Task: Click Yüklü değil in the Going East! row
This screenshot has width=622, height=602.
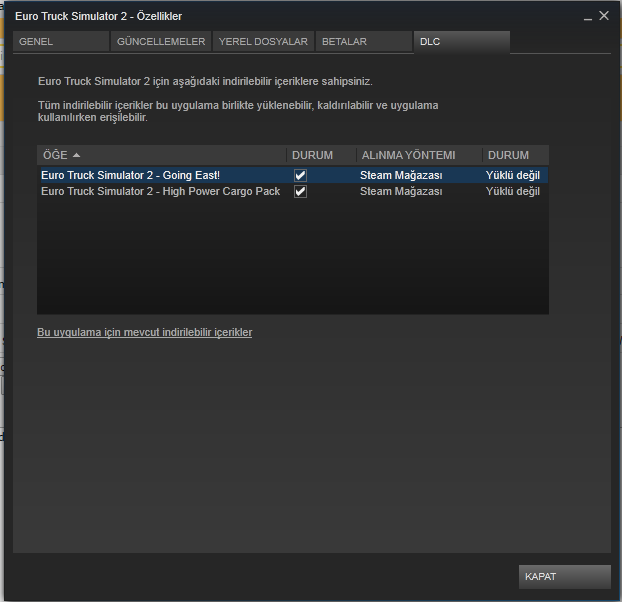Action: [x=513, y=175]
